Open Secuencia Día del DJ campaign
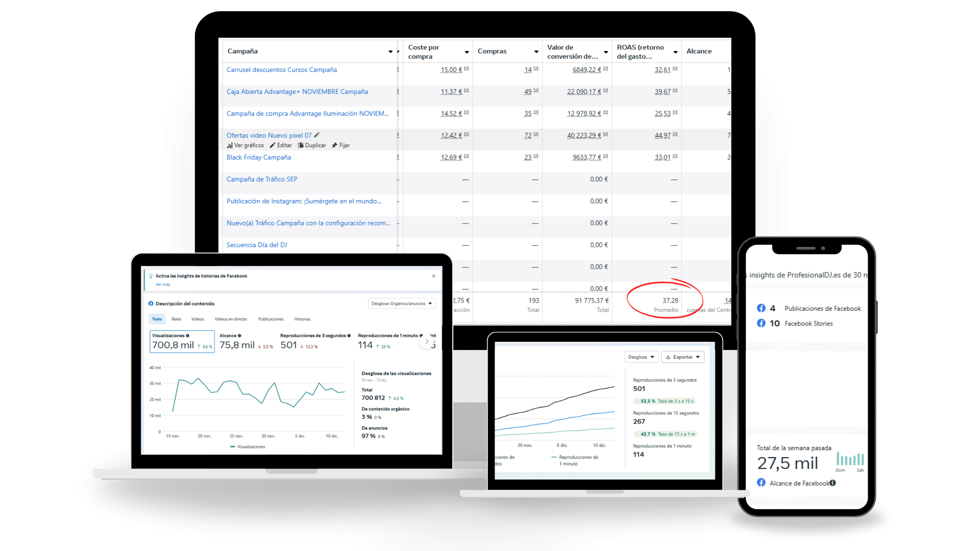This screenshot has height=551, width=980. point(257,245)
